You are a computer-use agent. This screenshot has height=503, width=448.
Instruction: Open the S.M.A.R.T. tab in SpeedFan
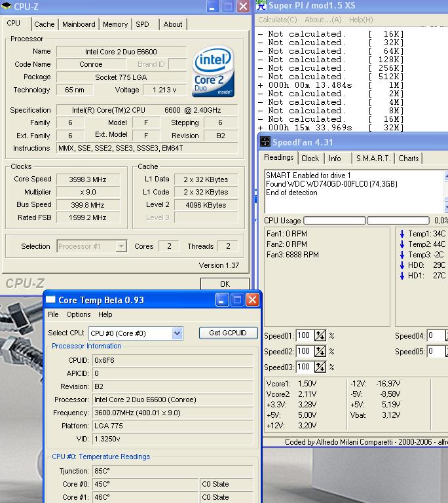[x=373, y=158]
